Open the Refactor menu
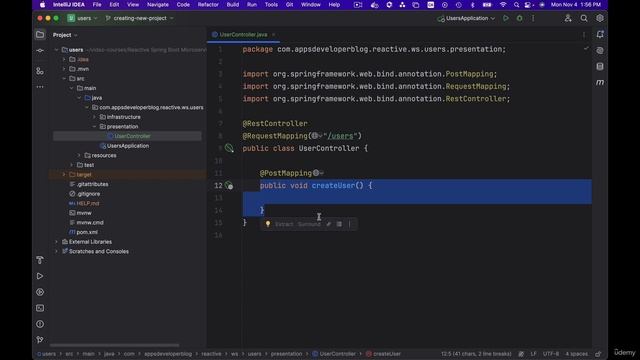This screenshot has height=360, width=640. click(x=208, y=4)
